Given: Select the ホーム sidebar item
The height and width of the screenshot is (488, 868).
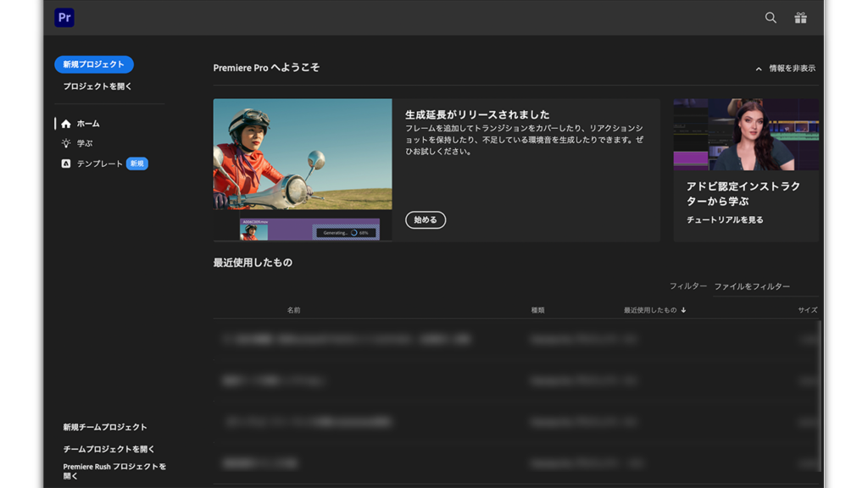Looking at the screenshot, I should point(88,124).
